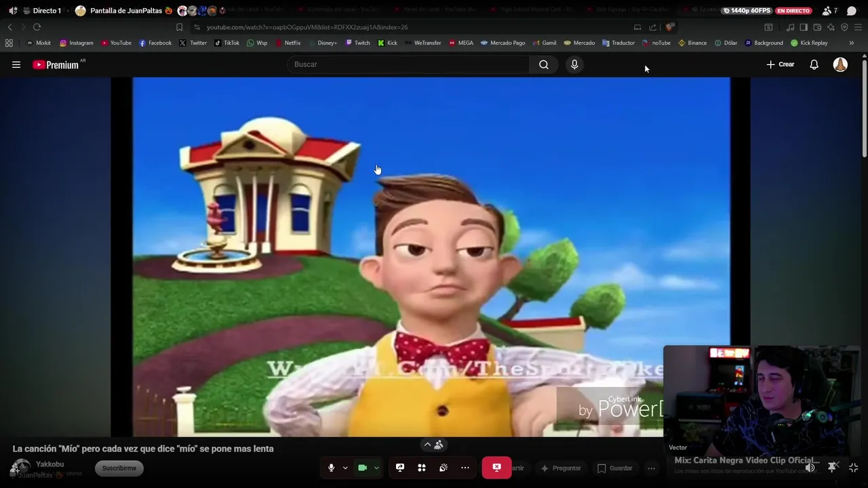
Task: Click the 1440p 60FPS quality badge
Action: point(747,11)
